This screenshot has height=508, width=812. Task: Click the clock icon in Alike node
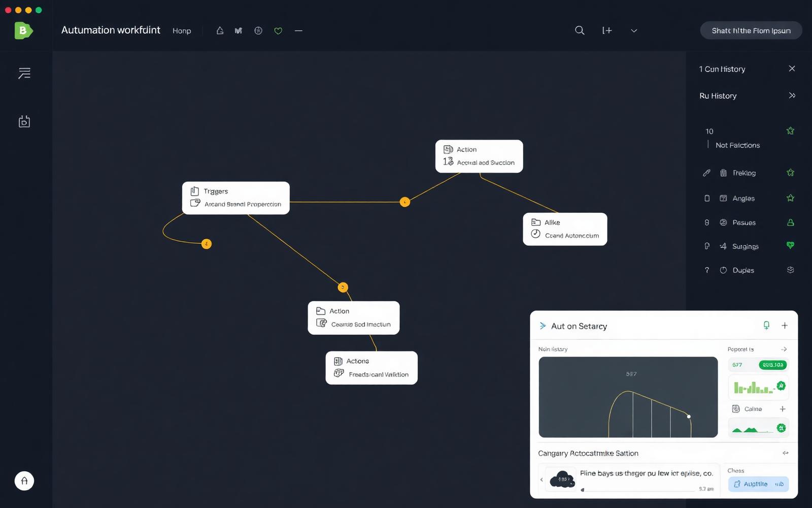pyautogui.click(x=535, y=234)
